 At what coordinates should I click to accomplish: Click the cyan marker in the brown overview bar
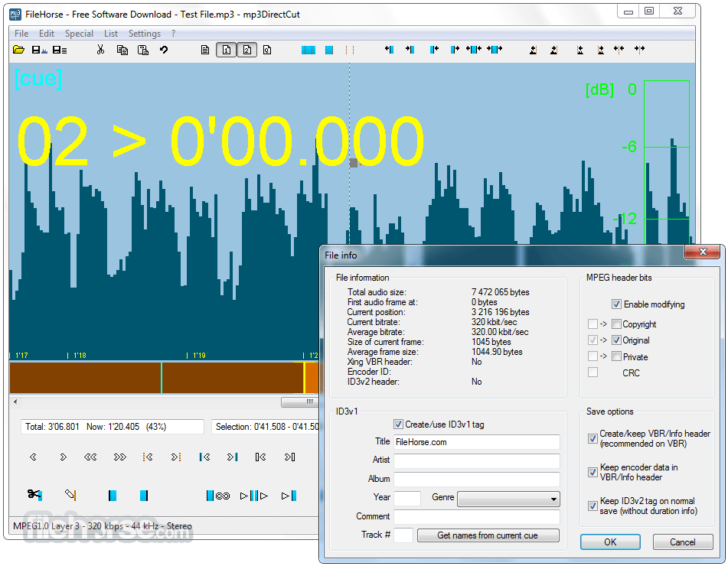(161, 378)
